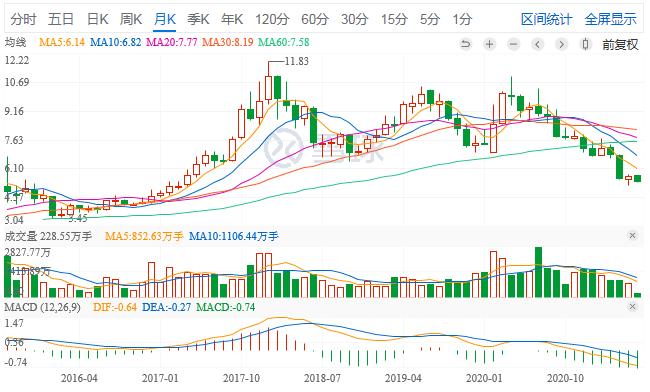Zoom out with the minus icon
Image resolution: width=650 pixels, height=392 pixels.
(514, 44)
